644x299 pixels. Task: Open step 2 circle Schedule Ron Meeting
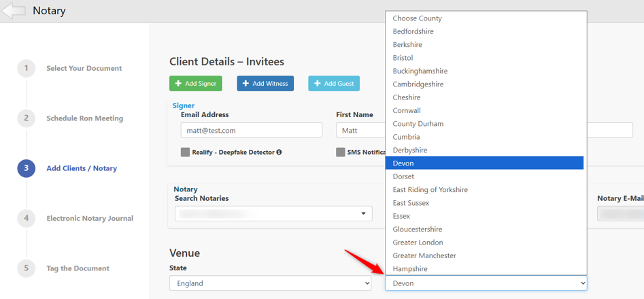click(x=27, y=118)
